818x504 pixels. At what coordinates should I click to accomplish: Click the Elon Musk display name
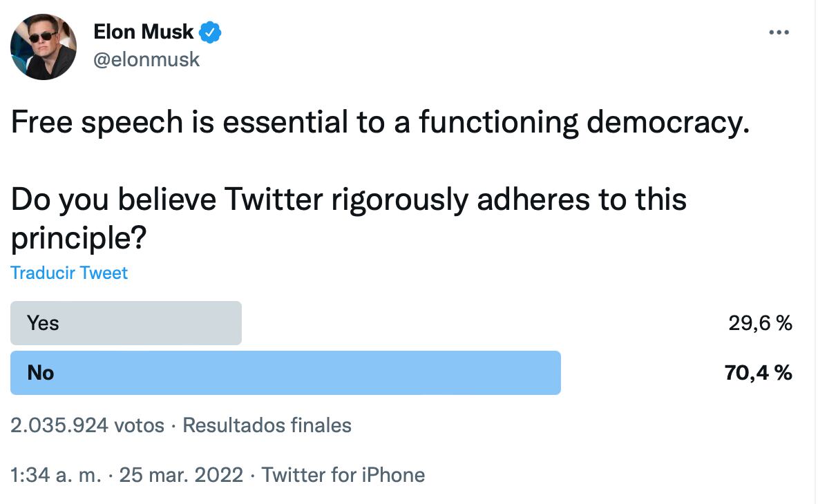tap(144, 32)
